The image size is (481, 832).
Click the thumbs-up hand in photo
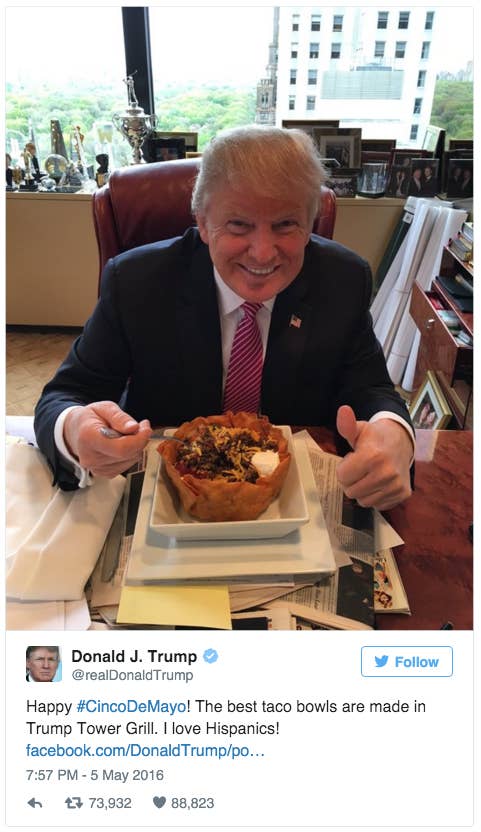374,457
